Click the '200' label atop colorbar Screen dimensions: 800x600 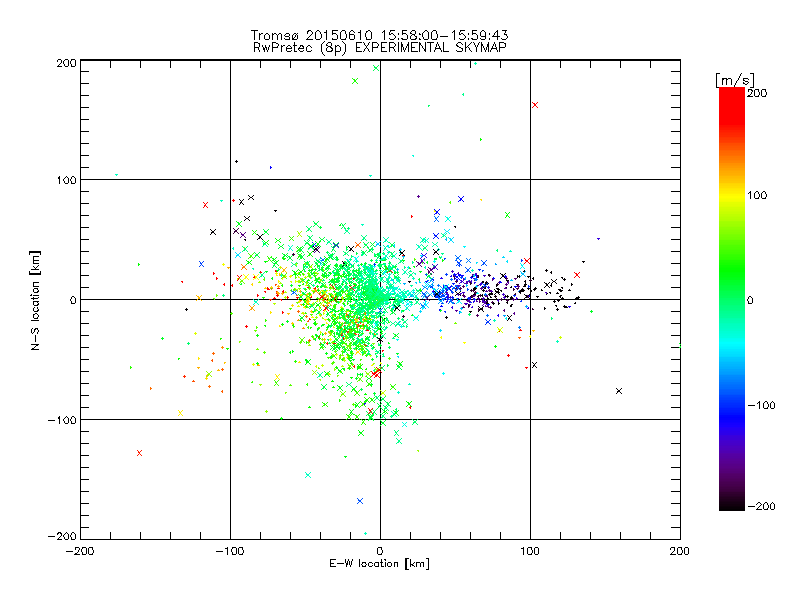click(x=757, y=93)
